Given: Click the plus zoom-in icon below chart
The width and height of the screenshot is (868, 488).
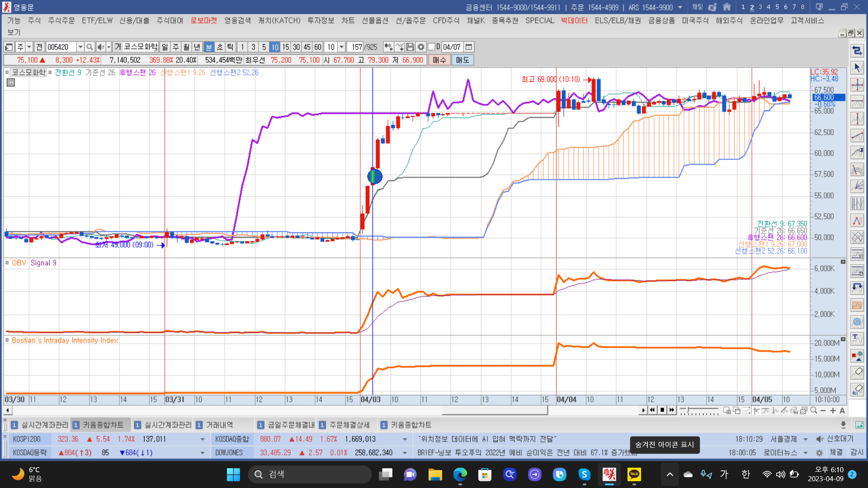Looking at the screenshot, I should [x=833, y=410].
